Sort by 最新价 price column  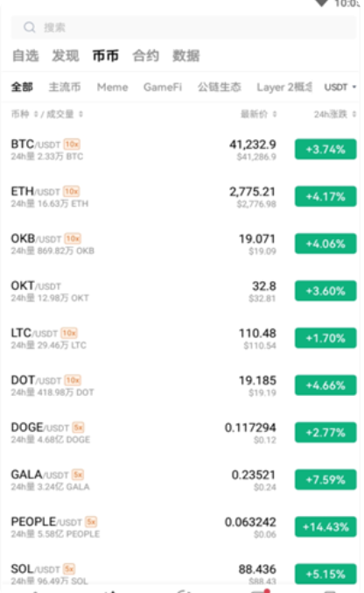coord(259,114)
